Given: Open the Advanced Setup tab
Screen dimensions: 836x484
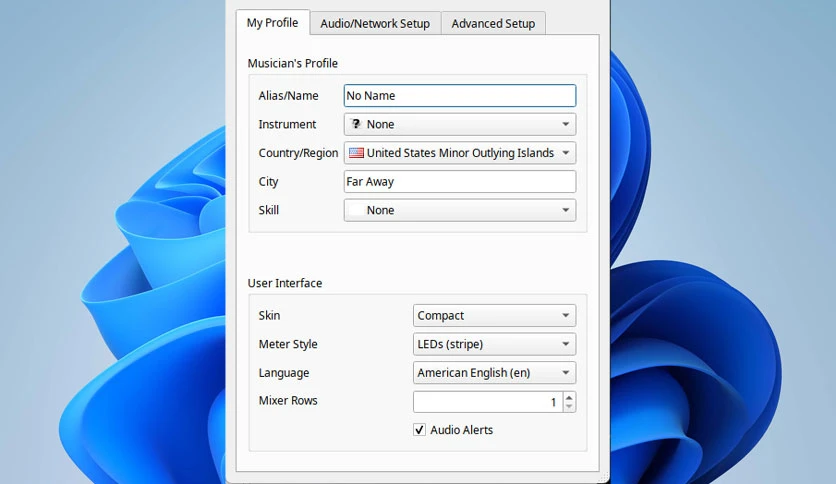Looking at the screenshot, I should 493,23.
